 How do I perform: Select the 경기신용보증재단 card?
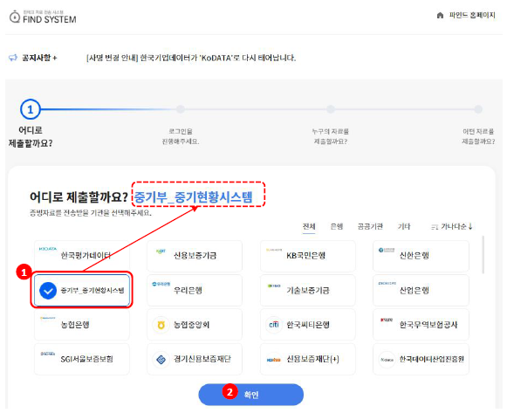[x=195, y=359]
